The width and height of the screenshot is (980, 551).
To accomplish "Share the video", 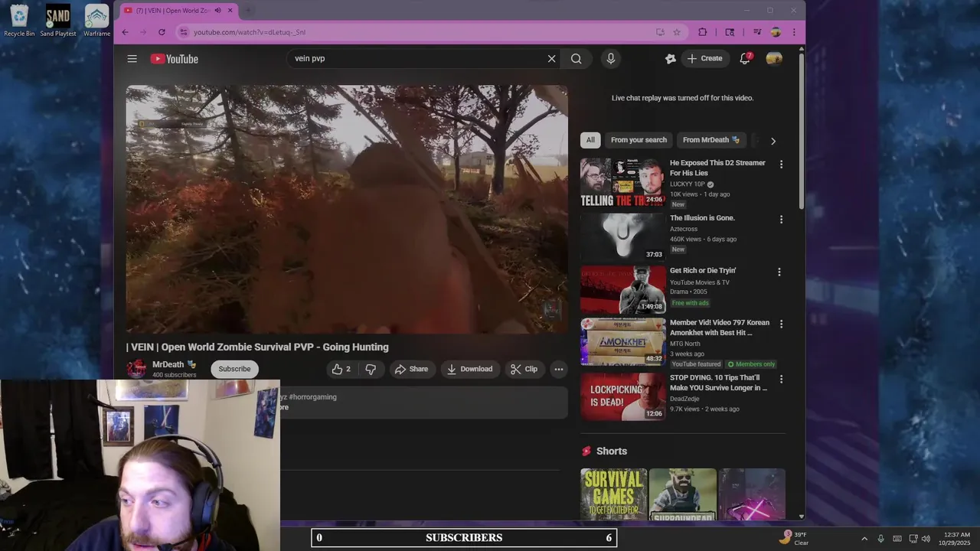I will click(411, 369).
